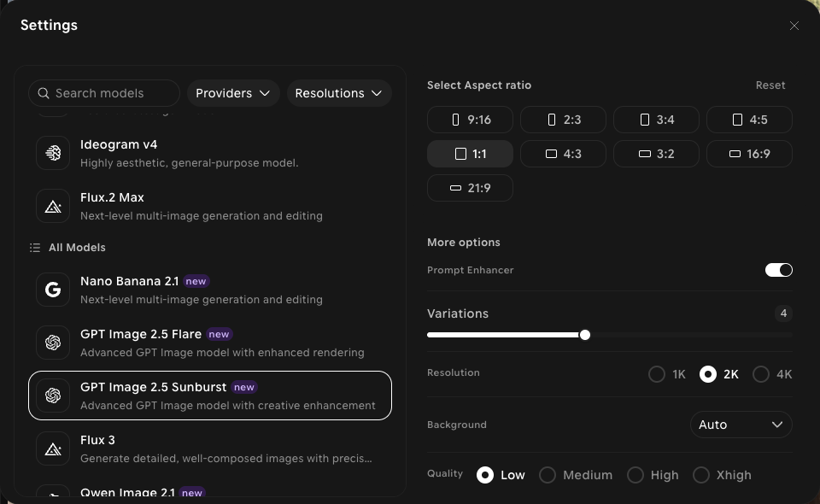Image resolution: width=820 pixels, height=504 pixels.
Task: Click the ultrawide icon in the 21:9 ratio button
Action: click(455, 188)
